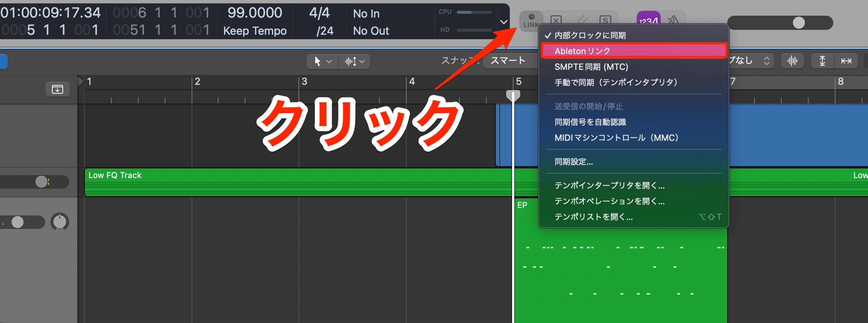Open the スマート snap dropdown
This screenshot has height=323, width=868.
pyautogui.click(x=511, y=61)
